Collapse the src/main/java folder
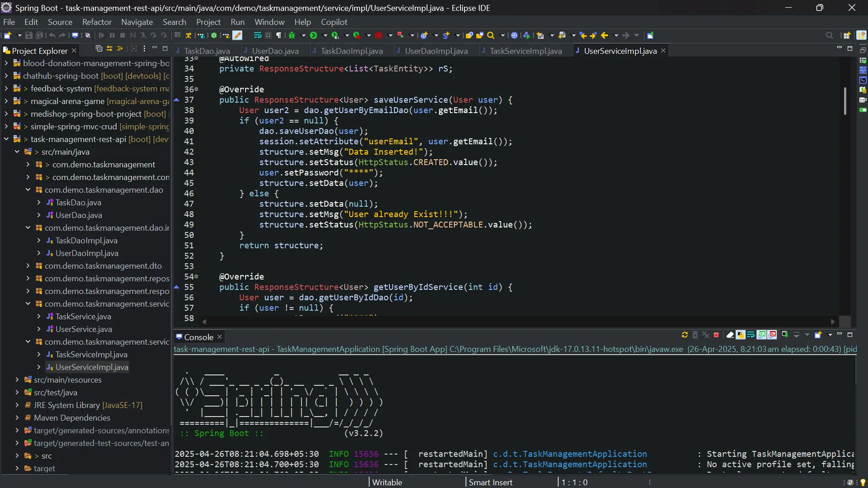This screenshot has width=868, height=488. 17,152
